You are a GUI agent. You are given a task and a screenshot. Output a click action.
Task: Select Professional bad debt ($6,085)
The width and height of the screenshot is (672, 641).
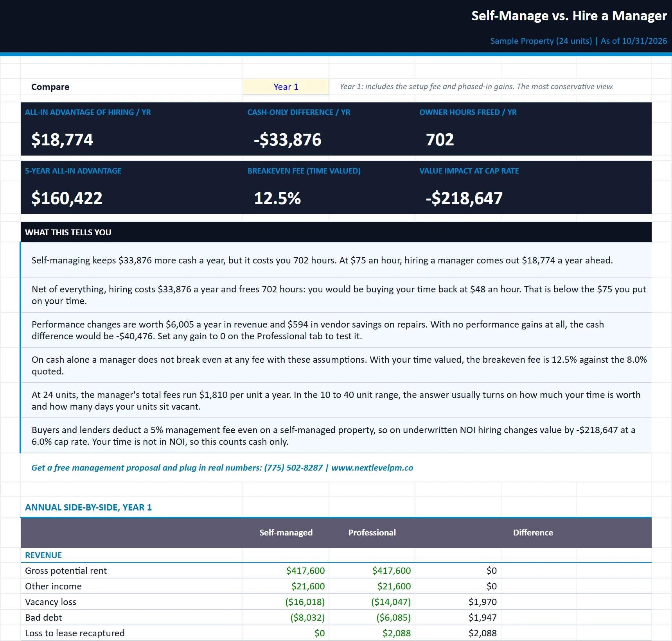tap(393, 618)
